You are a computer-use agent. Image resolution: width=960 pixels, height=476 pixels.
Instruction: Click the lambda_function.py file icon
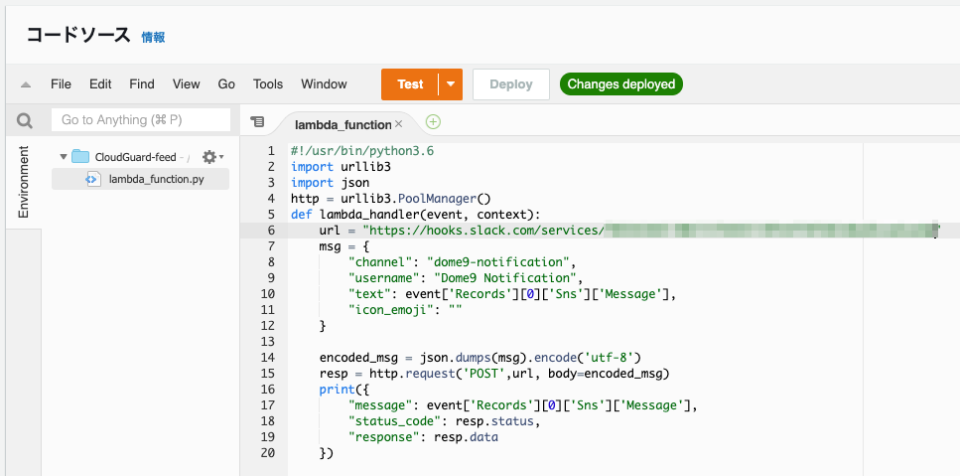(x=93, y=179)
